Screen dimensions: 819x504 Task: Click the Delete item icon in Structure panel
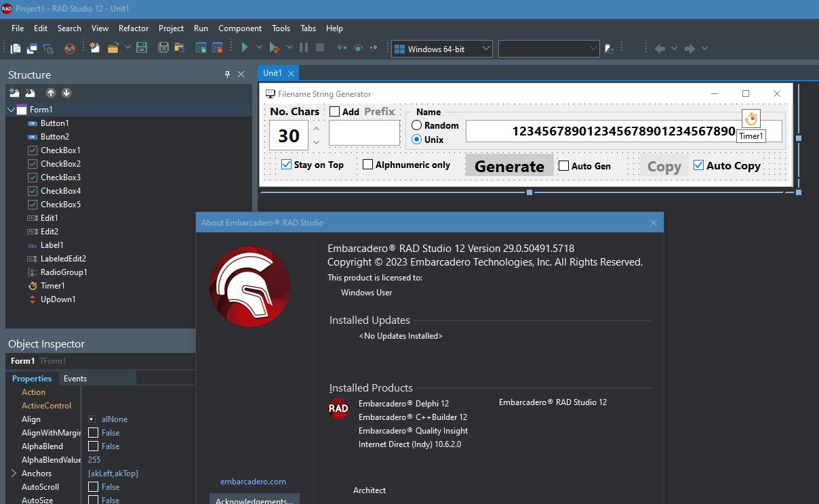click(30, 93)
